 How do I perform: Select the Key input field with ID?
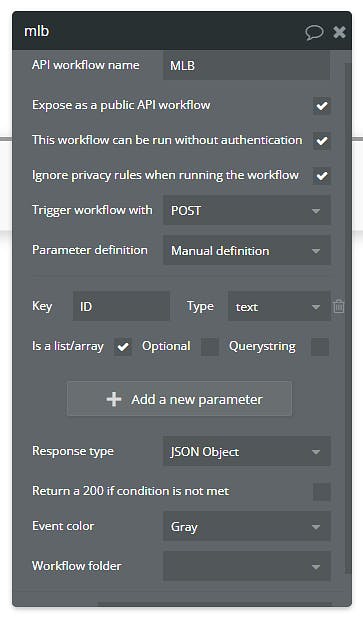pos(122,306)
